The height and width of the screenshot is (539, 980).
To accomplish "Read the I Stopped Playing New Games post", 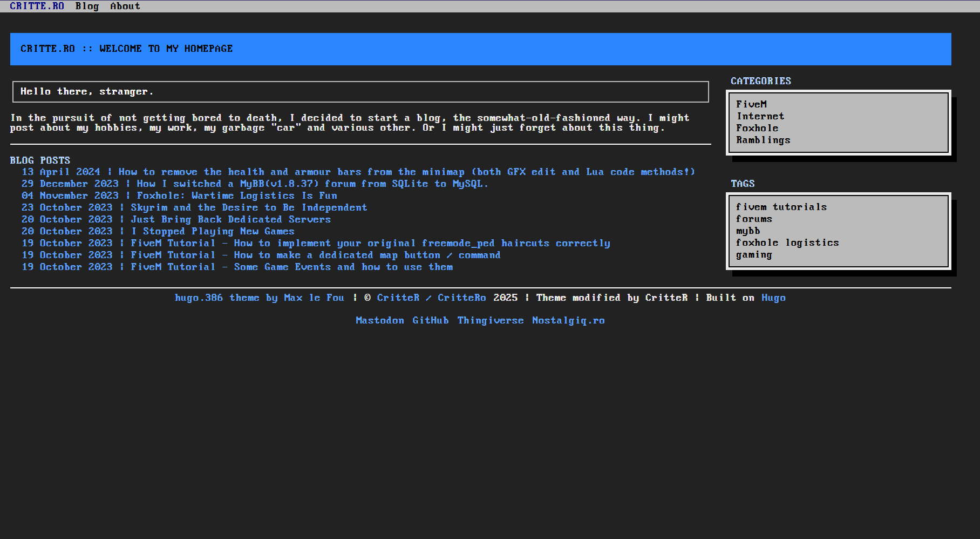I will click(213, 231).
